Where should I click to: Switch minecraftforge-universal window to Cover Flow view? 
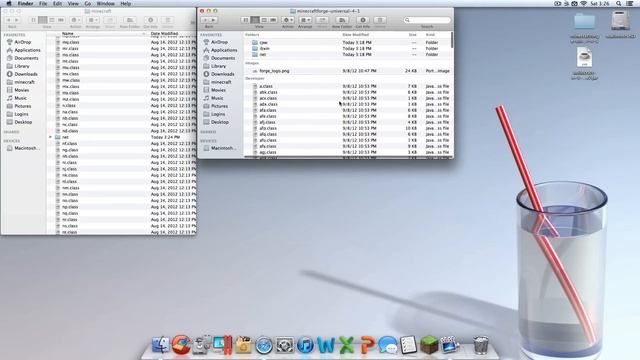pos(273,20)
